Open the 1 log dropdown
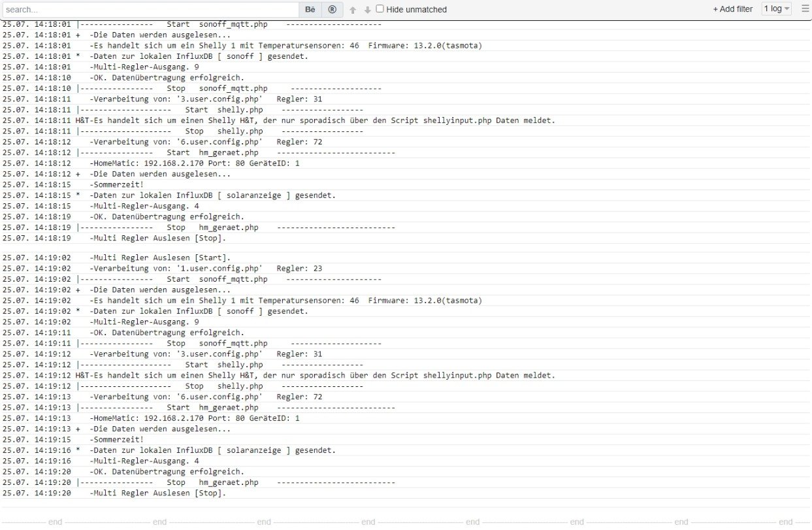 tap(776, 9)
